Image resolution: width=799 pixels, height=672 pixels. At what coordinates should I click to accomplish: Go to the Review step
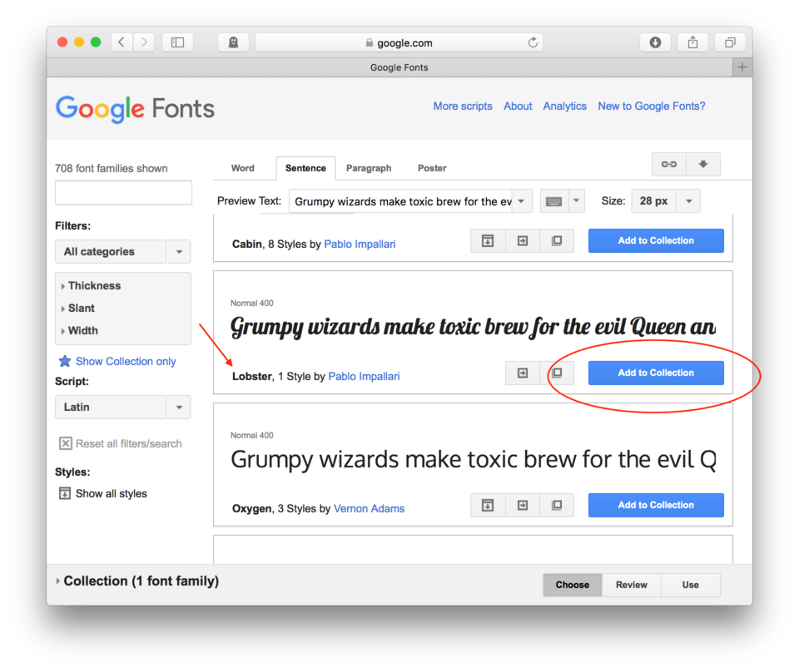tap(632, 585)
